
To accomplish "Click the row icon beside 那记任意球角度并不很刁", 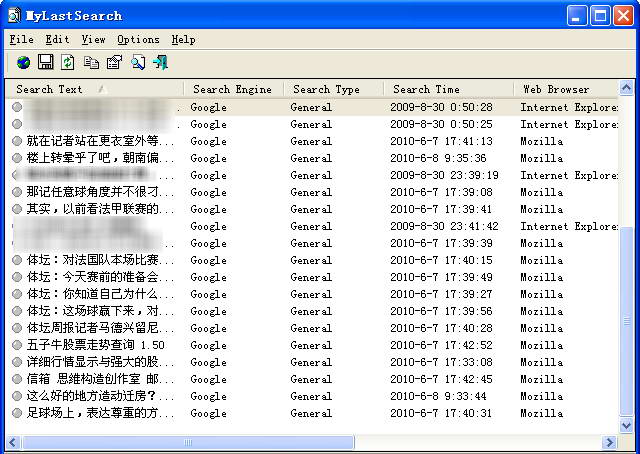I will click(17, 192).
